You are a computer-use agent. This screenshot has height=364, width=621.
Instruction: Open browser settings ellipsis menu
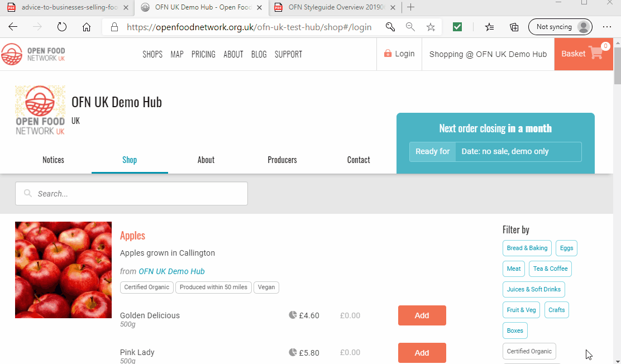coord(607,27)
